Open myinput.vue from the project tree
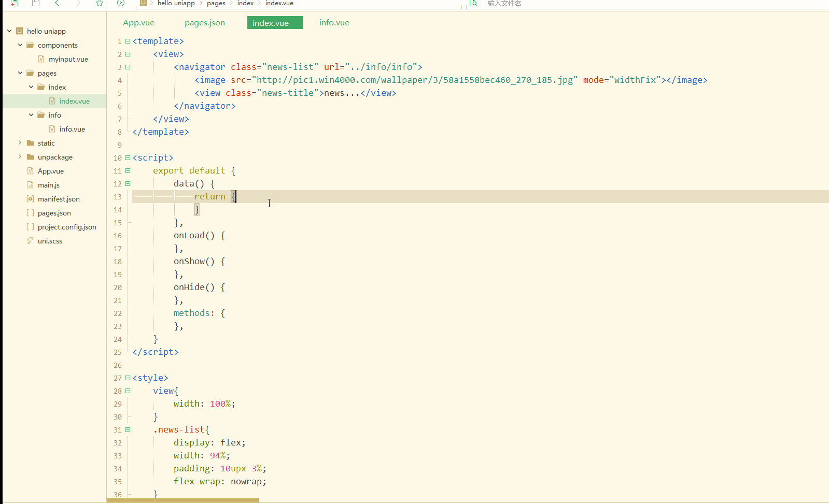The image size is (829, 504). (x=68, y=59)
